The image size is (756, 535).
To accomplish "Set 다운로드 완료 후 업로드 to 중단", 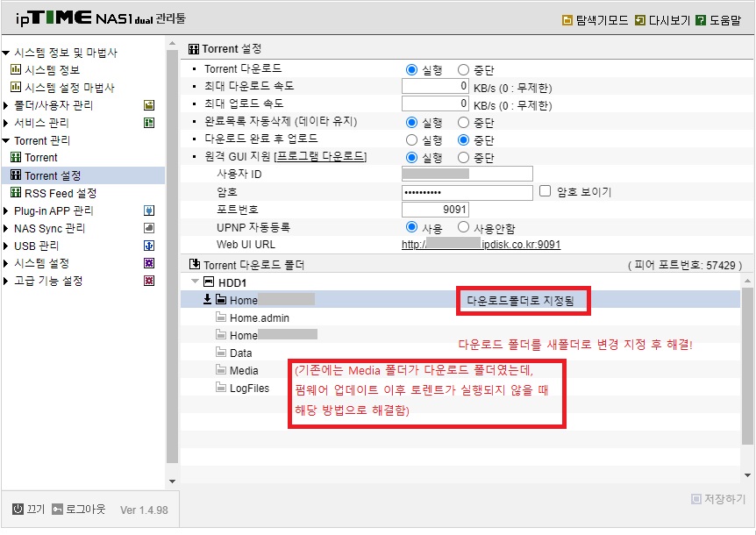I will click(x=463, y=140).
